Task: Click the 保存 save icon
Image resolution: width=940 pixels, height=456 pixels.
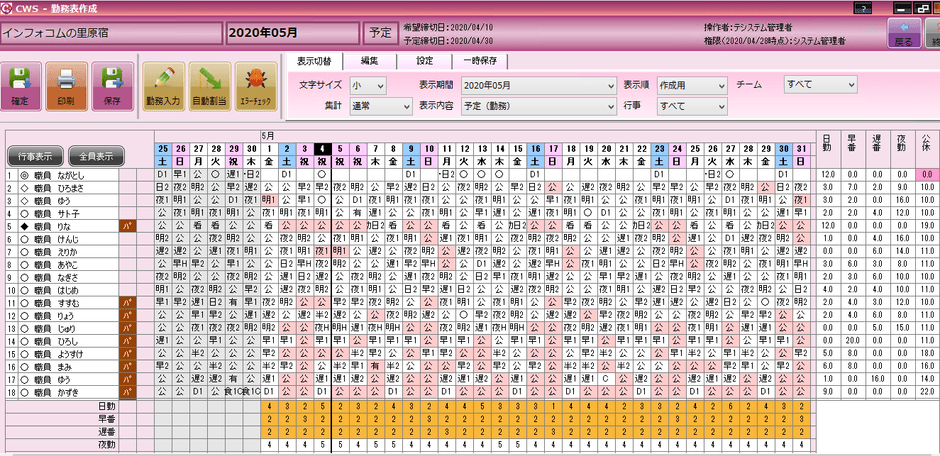Action: pyautogui.click(x=110, y=86)
